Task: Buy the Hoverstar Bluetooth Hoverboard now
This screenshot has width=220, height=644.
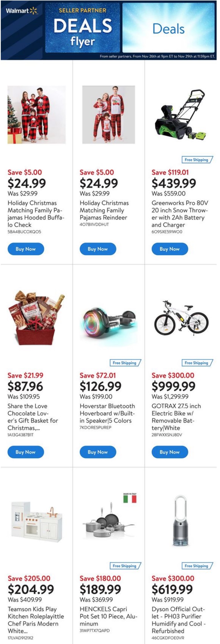Action: (98, 452)
